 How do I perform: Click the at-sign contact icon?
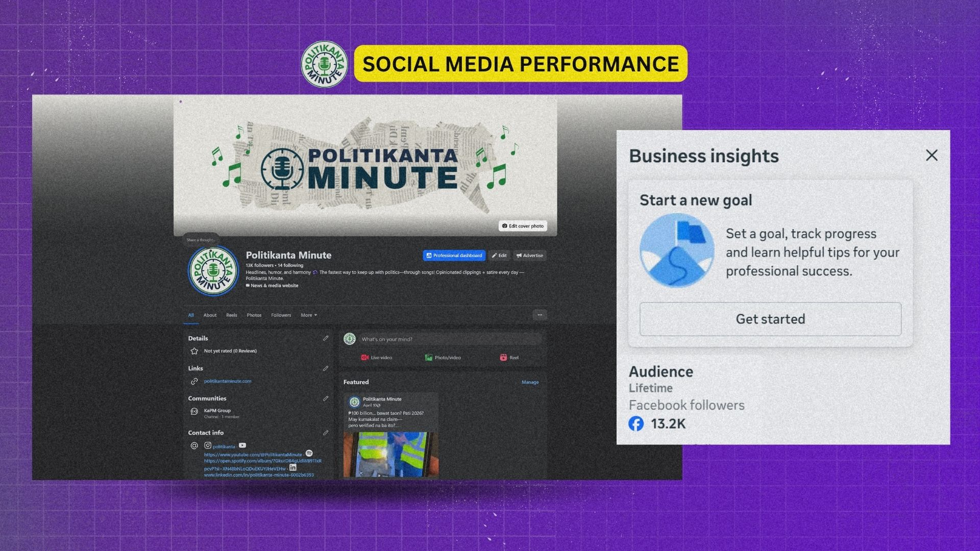coord(194,446)
